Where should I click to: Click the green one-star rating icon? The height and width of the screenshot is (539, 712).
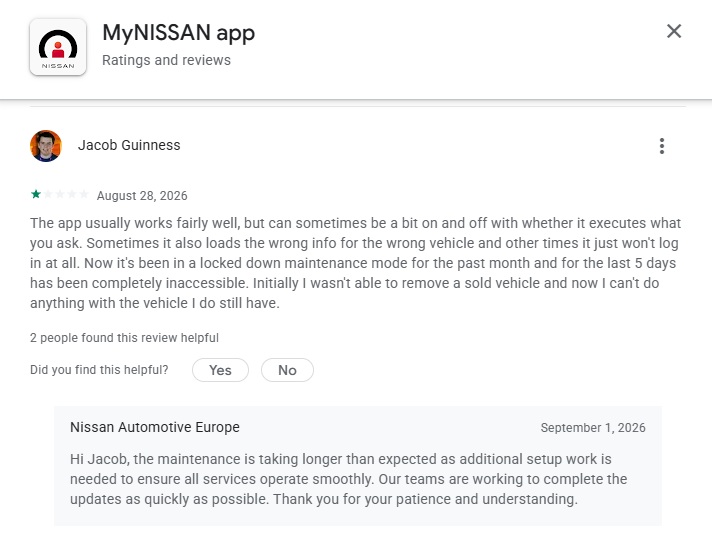[x=36, y=195]
